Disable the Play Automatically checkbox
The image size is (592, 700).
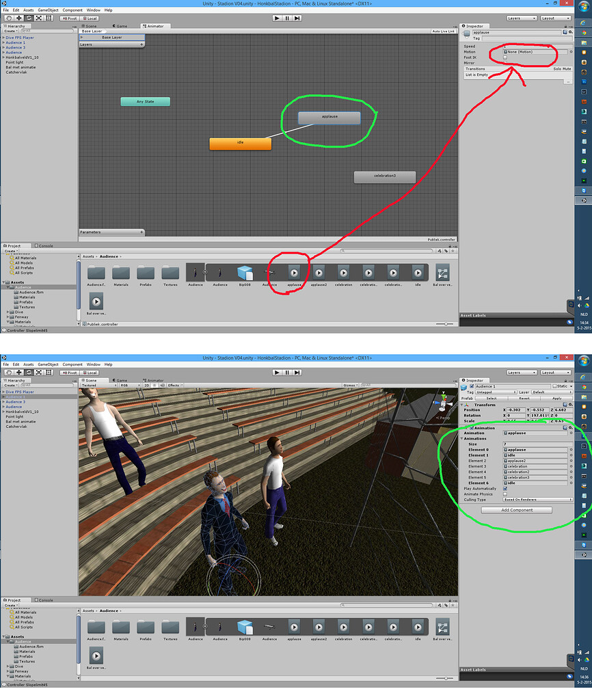504,488
